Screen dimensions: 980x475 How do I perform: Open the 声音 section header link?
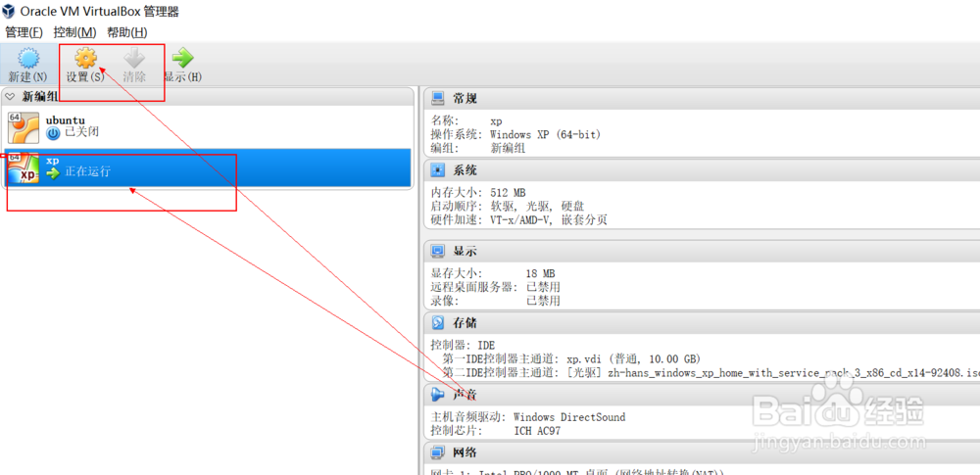pos(465,395)
